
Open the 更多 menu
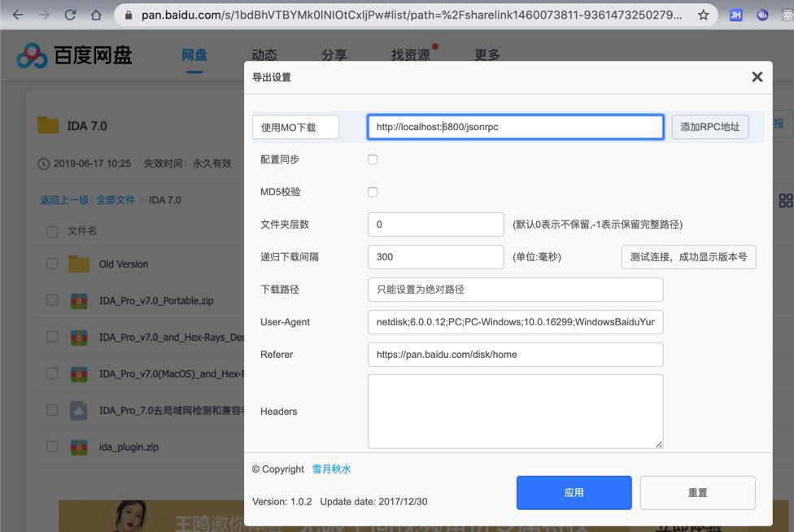487,55
